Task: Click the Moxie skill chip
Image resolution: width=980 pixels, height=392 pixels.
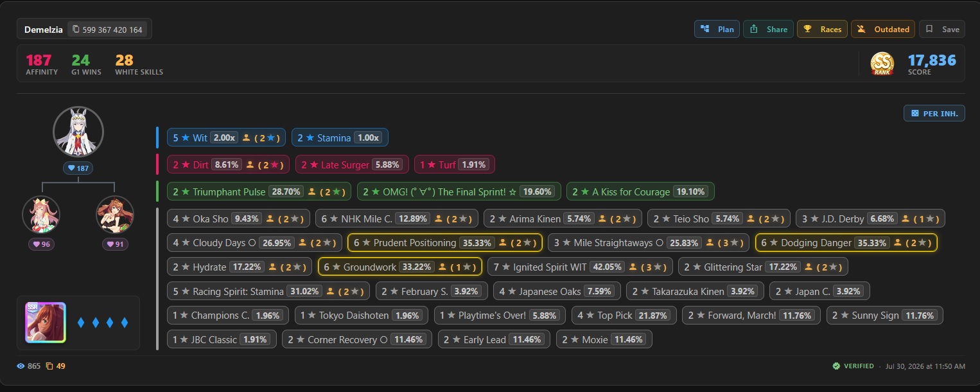Action: [604, 339]
